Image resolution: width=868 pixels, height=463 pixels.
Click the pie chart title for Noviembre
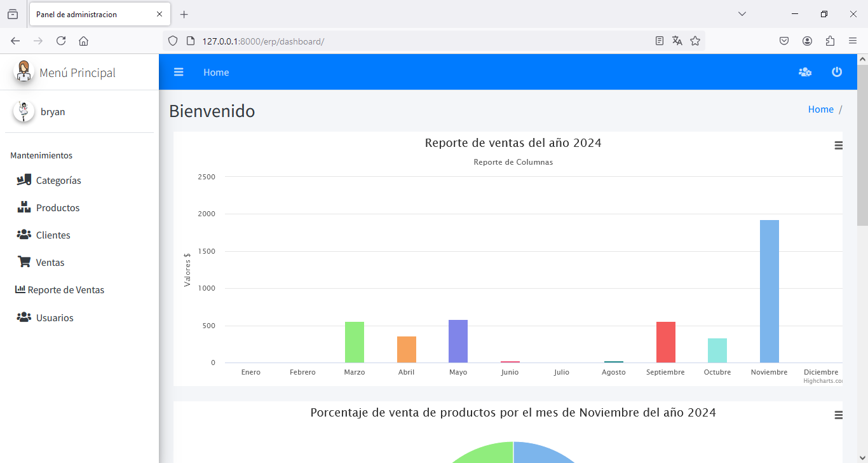(513, 413)
